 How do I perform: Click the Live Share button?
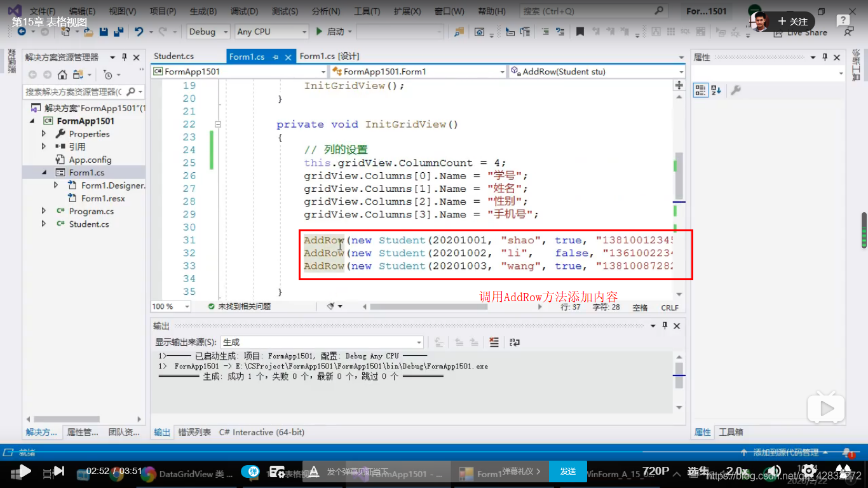pos(800,32)
